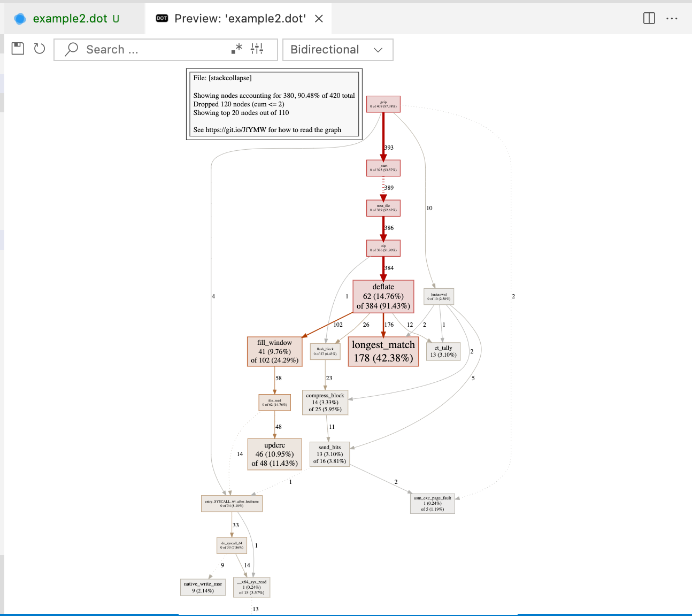Click 'Showing top 20 nodes out of 110' text
Image resolution: width=692 pixels, height=616 pixels.
point(241,113)
